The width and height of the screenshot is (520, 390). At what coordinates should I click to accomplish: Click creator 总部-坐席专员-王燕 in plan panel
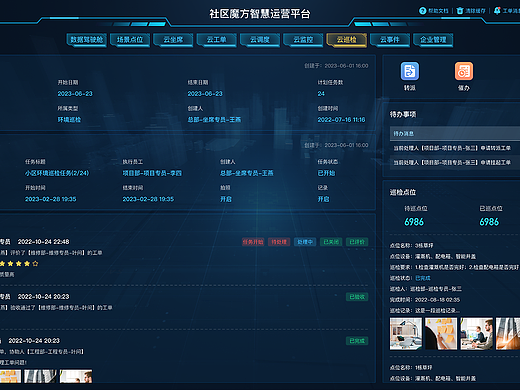click(214, 120)
